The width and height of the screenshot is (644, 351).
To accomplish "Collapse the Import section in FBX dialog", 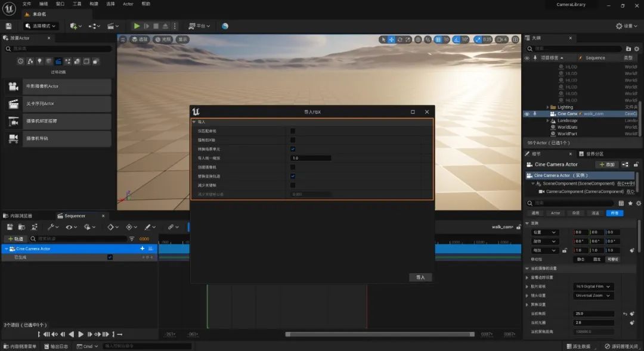I will (x=194, y=122).
